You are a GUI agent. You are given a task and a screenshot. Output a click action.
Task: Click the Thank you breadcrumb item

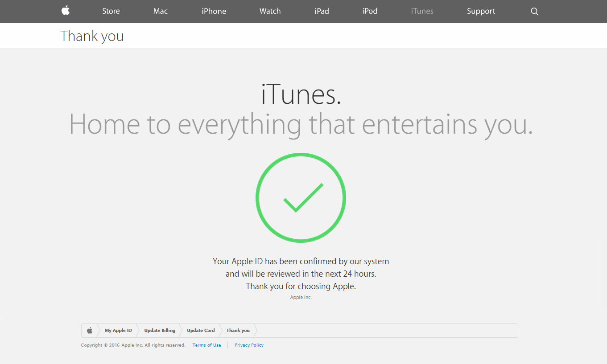pos(238,331)
